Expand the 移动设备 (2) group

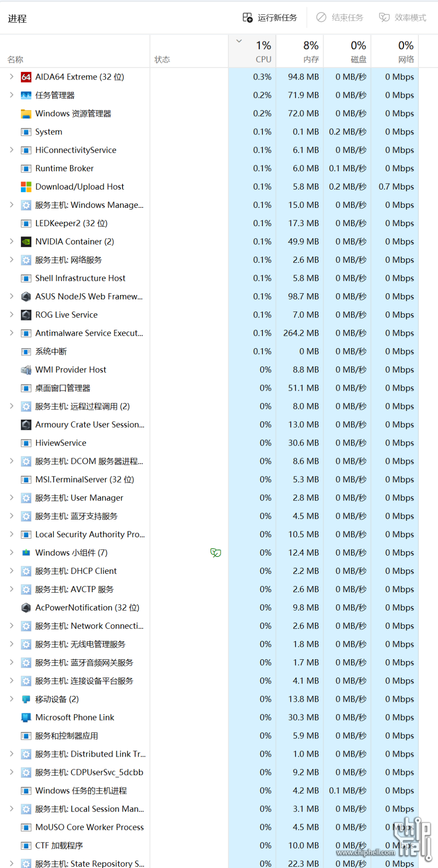(12, 699)
